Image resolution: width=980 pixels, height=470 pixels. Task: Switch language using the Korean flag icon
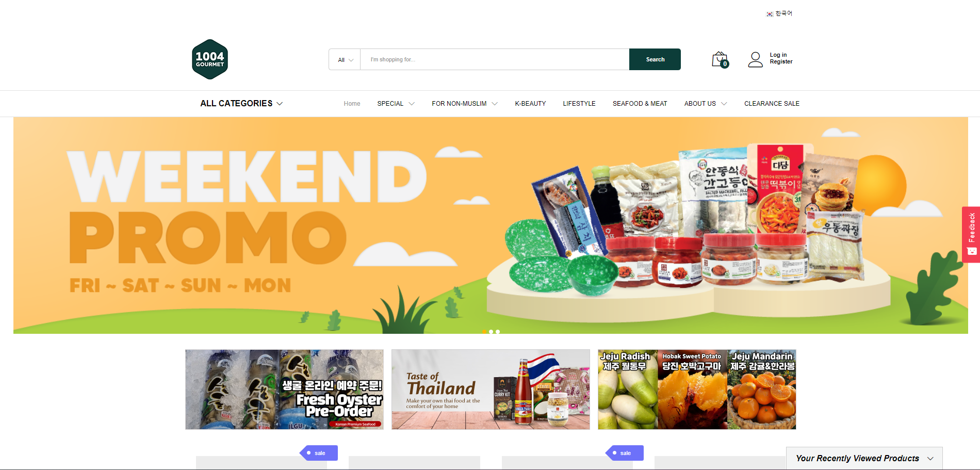click(x=770, y=14)
